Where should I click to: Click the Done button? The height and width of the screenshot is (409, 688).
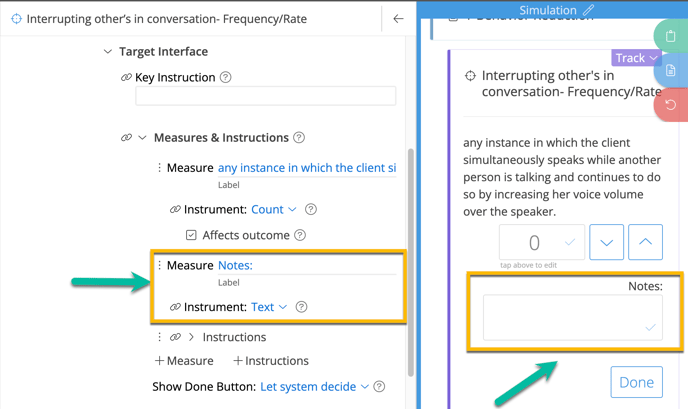(x=636, y=382)
